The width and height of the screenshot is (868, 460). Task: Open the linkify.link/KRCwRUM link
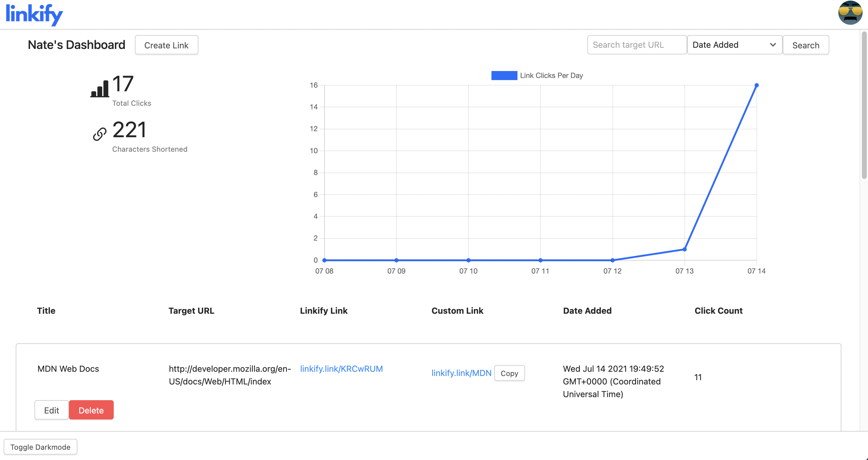coord(341,368)
